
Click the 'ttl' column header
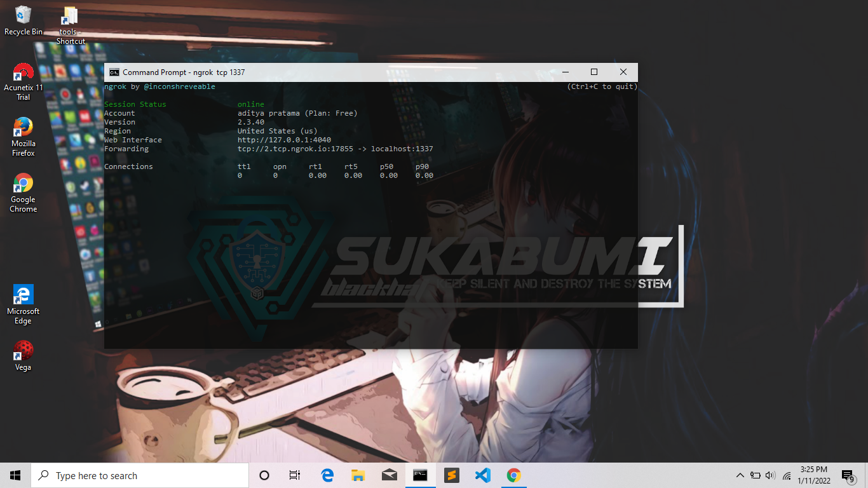(244, 166)
